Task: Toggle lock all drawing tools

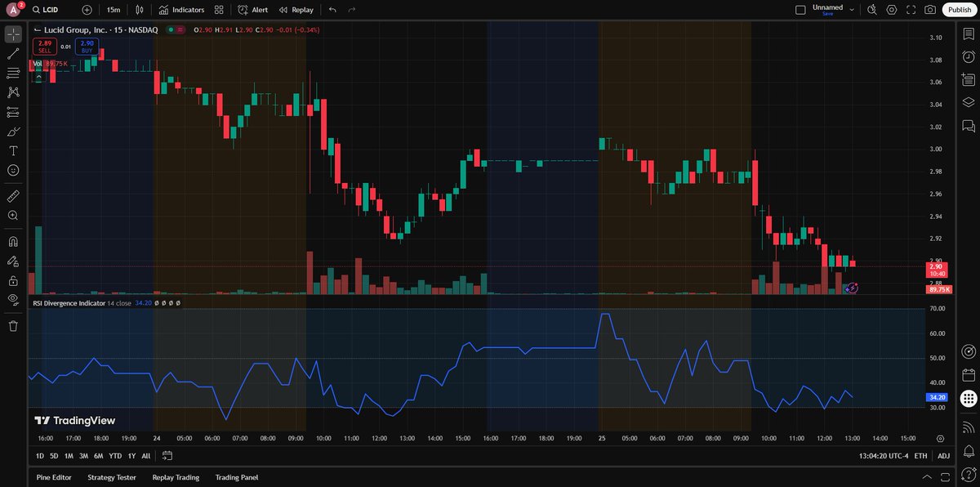Action: tap(13, 280)
